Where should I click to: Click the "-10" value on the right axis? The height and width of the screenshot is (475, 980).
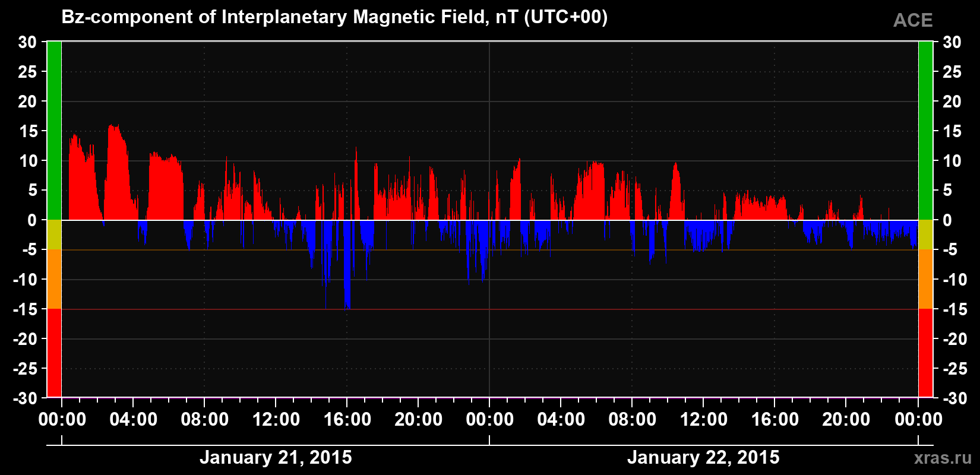pyautogui.click(x=954, y=280)
